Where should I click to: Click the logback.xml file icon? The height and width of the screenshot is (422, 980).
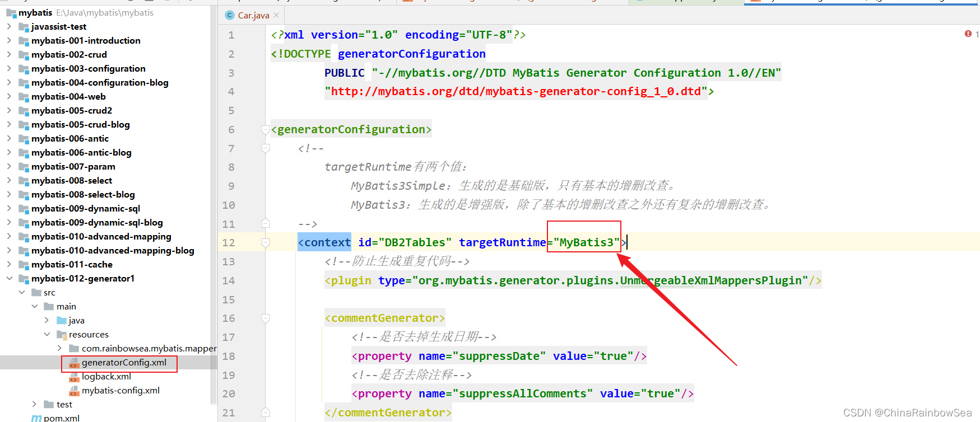74,377
